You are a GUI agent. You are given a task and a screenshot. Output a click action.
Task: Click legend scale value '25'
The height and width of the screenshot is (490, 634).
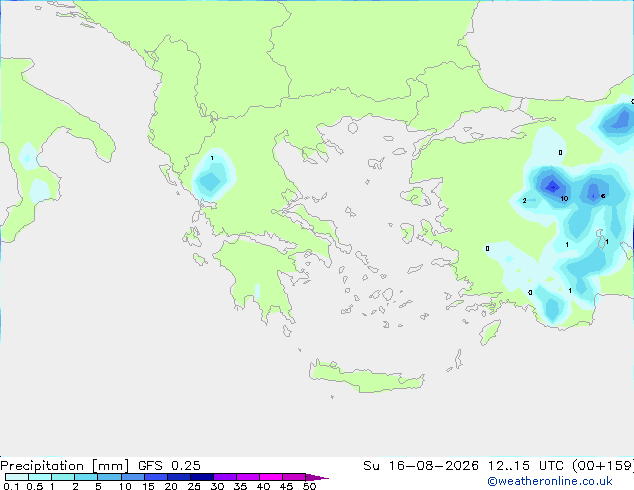pos(194,486)
